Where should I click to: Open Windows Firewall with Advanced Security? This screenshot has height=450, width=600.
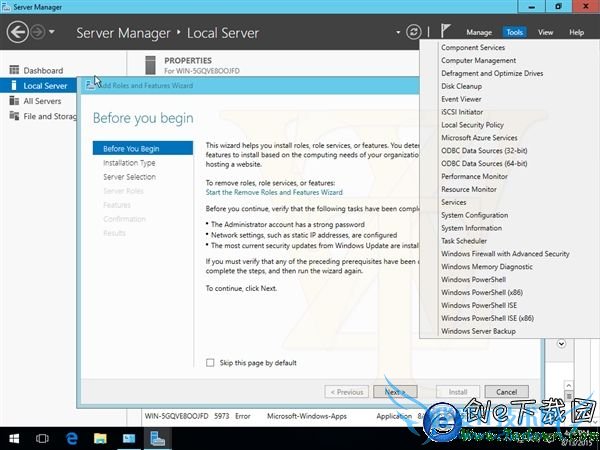point(505,254)
